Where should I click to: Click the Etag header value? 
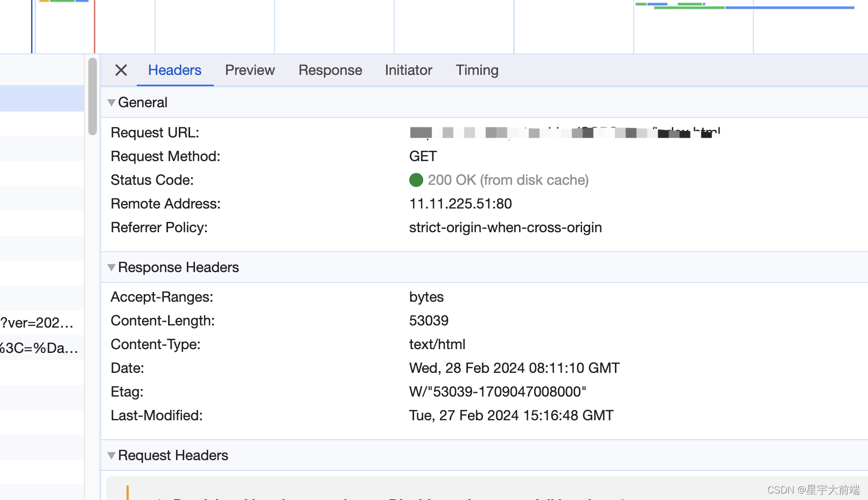[498, 392]
